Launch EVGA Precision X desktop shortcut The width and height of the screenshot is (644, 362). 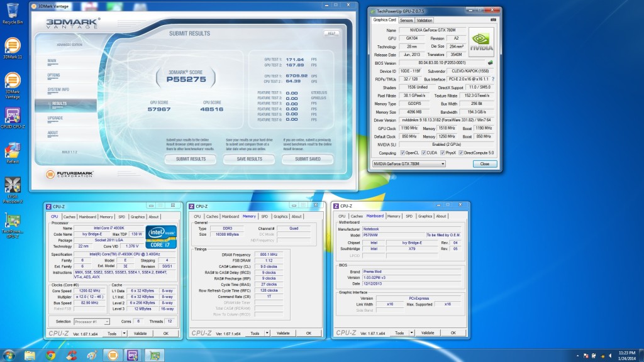(x=13, y=190)
